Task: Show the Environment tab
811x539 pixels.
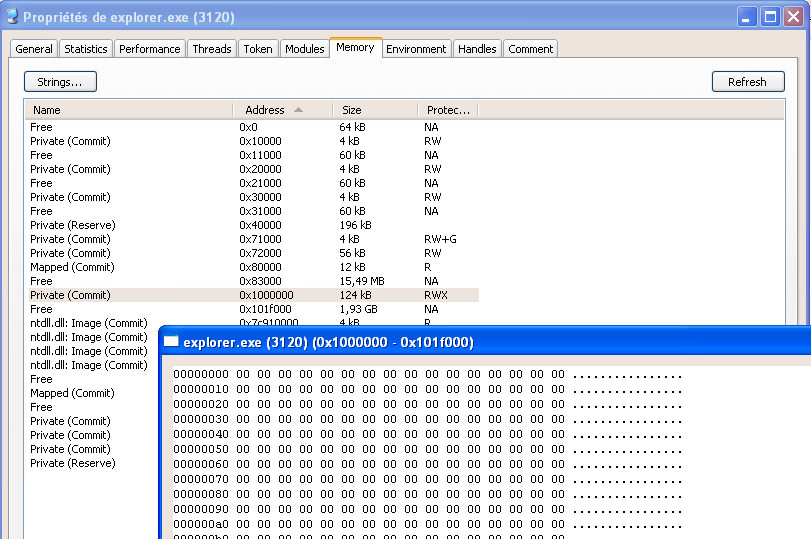Action: tap(416, 49)
